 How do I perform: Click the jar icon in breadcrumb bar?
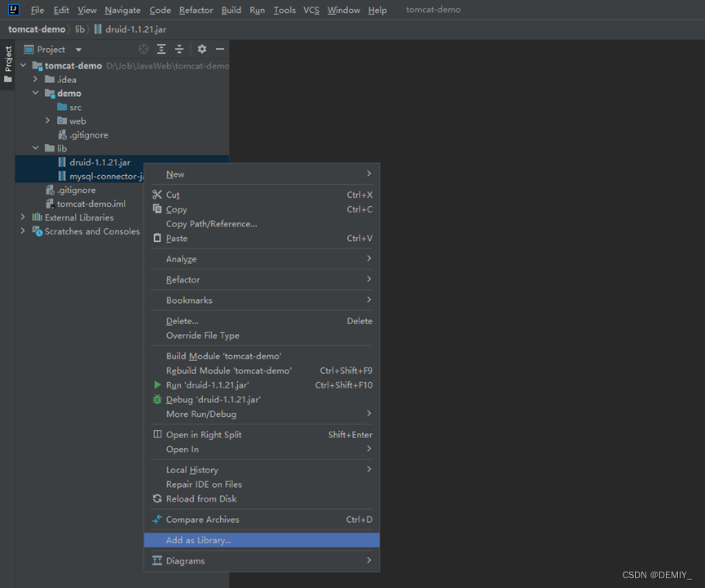point(98,29)
